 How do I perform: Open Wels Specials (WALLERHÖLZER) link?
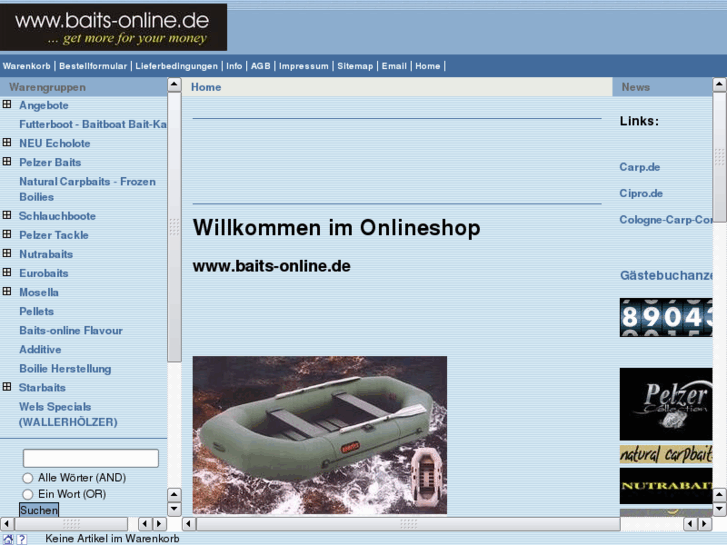point(68,415)
